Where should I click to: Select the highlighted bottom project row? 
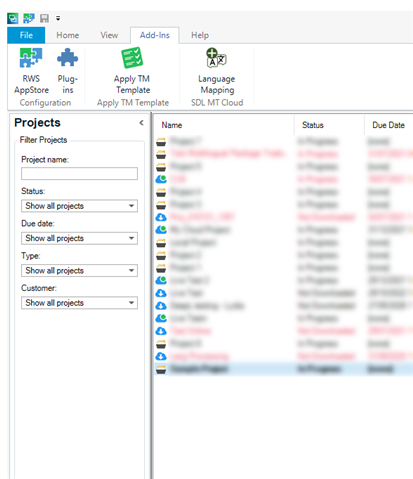(x=284, y=369)
